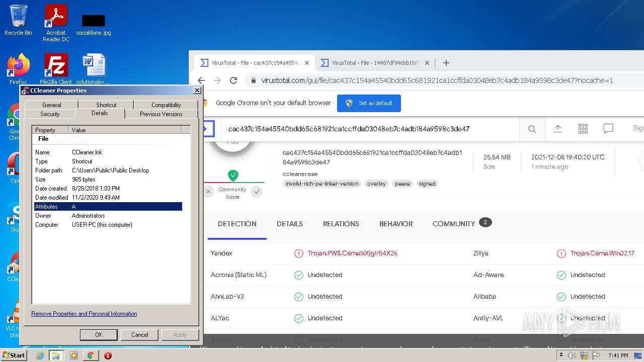Select the Owner Administrators row

click(x=108, y=216)
